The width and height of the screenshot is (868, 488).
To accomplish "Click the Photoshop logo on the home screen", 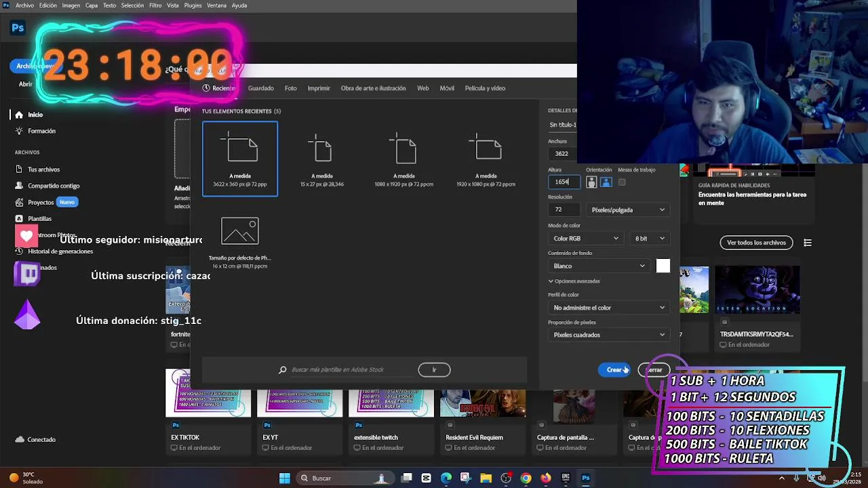I will point(18,28).
